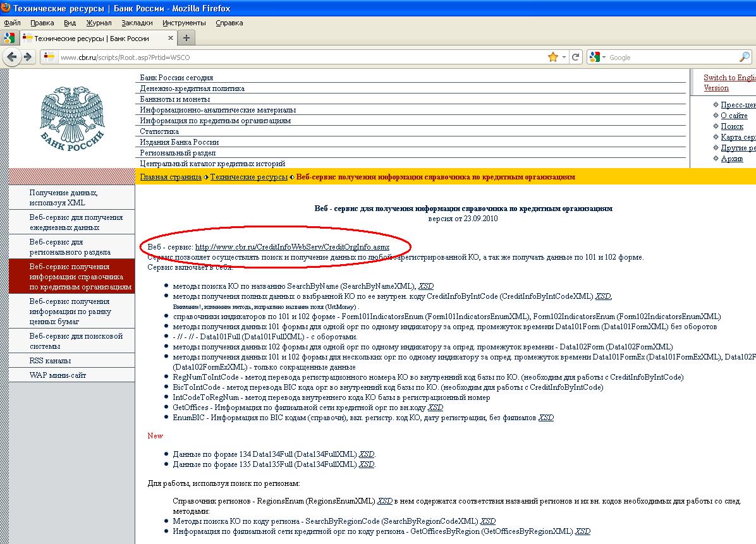Open Веб-сервис для получения ежедневных данных
The height and width of the screenshot is (544, 756).
tap(72, 222)
